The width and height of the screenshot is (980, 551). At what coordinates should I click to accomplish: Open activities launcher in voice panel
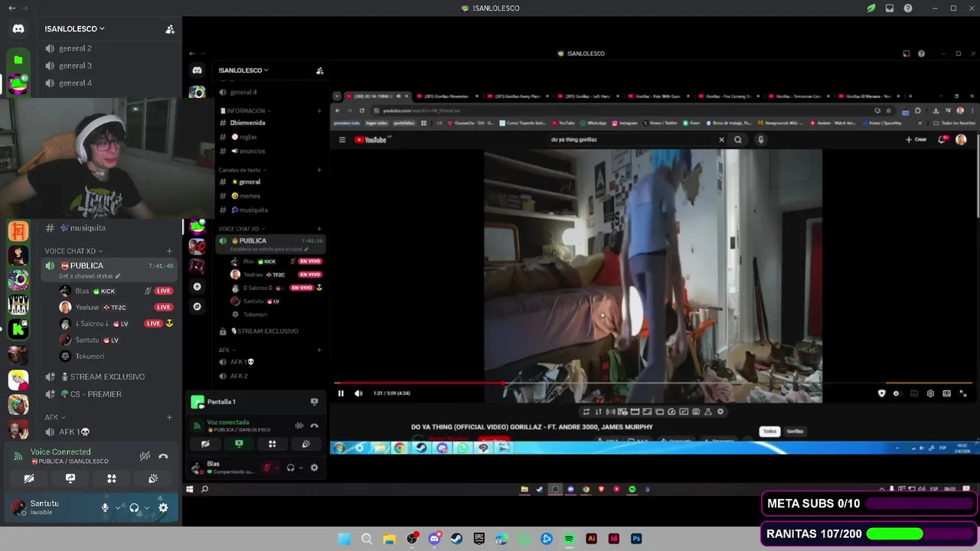click(112, 479)
